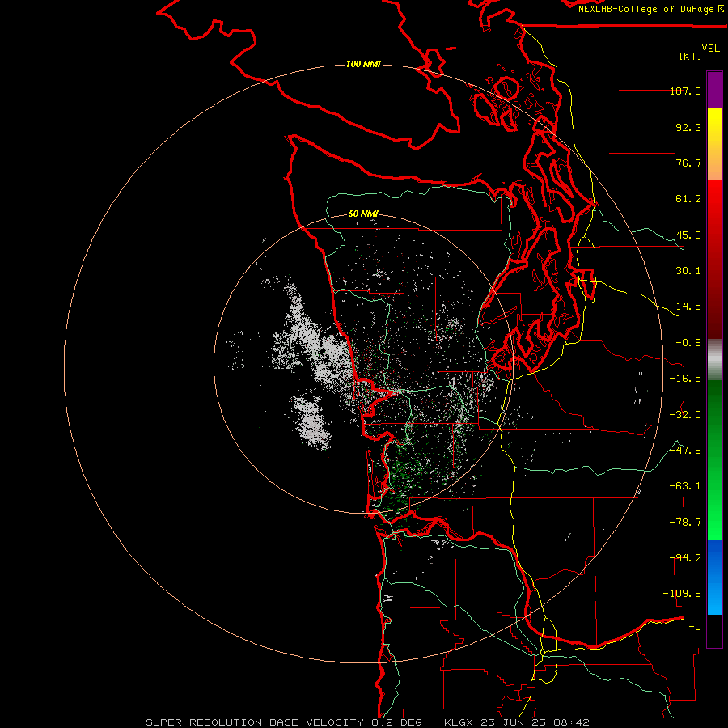
Task: Click the blue segment of velocity color bar
Action: (714, 577)
